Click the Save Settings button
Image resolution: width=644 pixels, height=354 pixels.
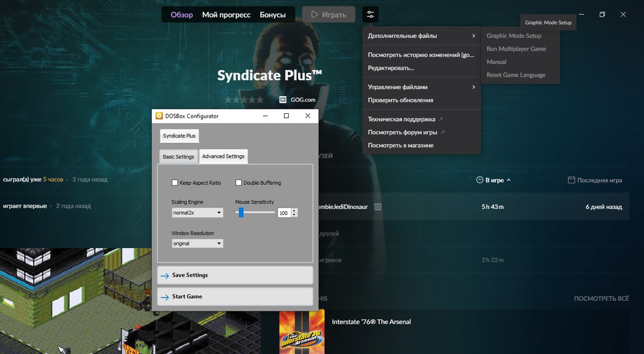[235, 275]
